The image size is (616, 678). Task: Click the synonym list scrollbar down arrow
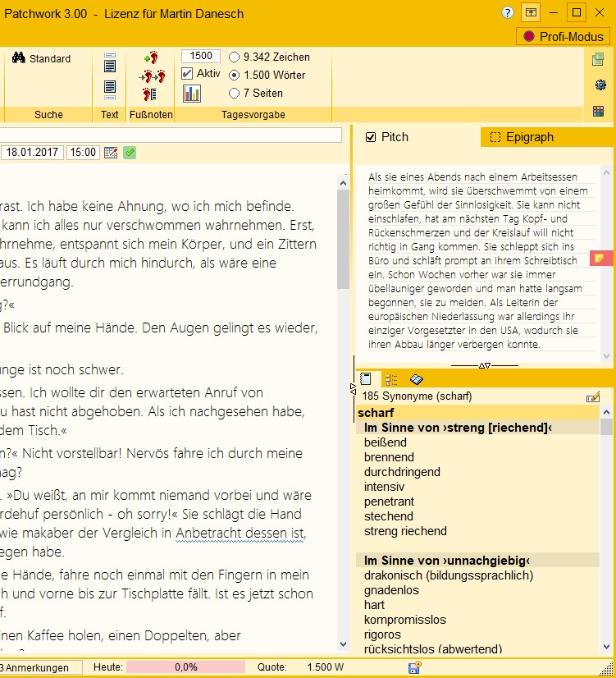[606, 647]
